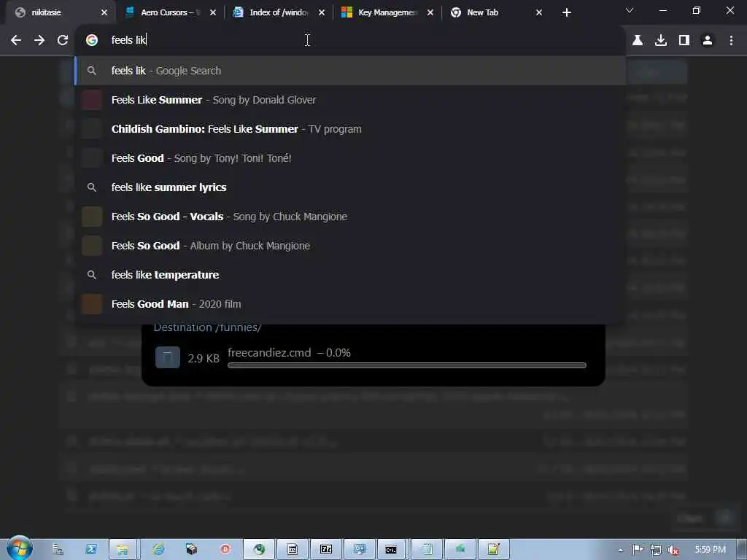Close the Aero Cursors tab
747x560 pixels.
213,13
